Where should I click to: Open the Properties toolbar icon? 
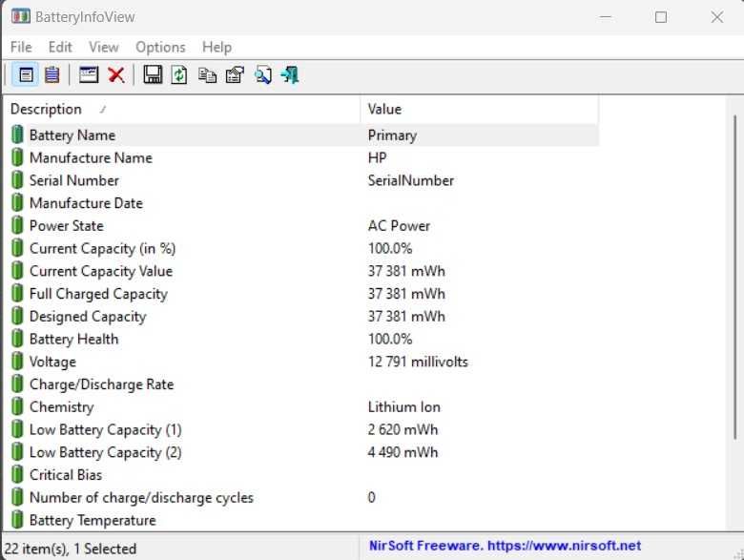click(235, 75)
